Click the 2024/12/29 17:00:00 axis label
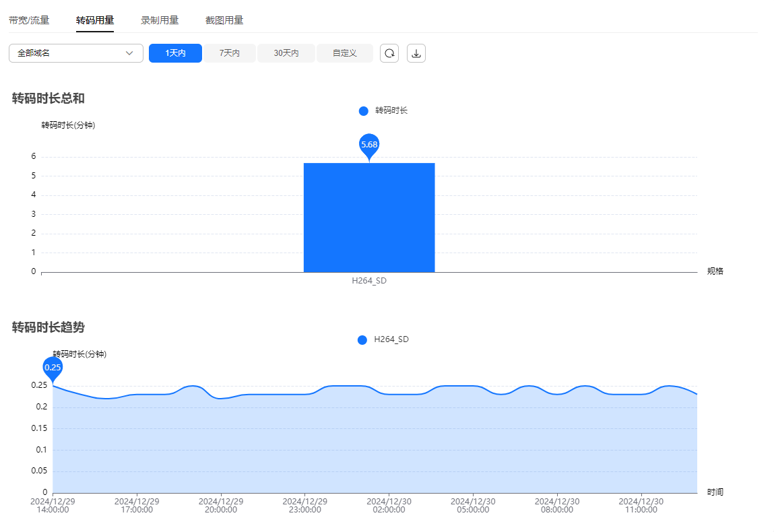Screen dimensions: 774x532 click(x=137, y=505)
